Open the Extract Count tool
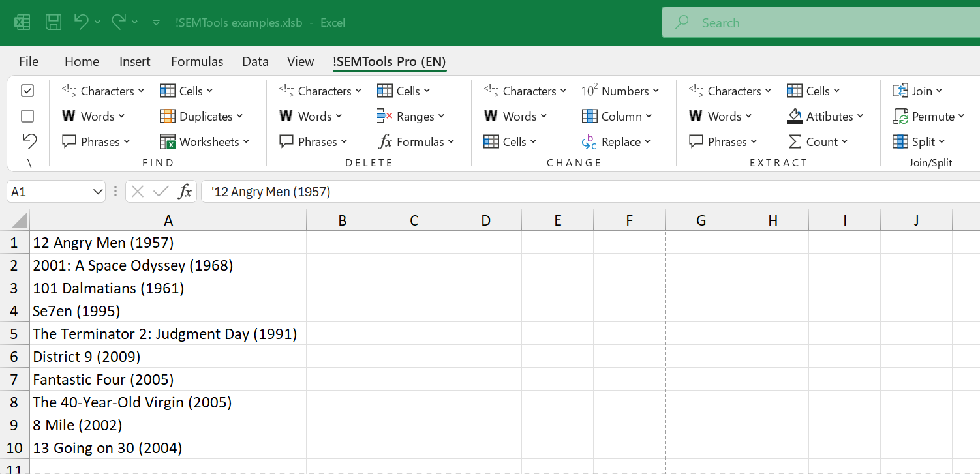This screenshot has height=474, width=980. point(818,141)
